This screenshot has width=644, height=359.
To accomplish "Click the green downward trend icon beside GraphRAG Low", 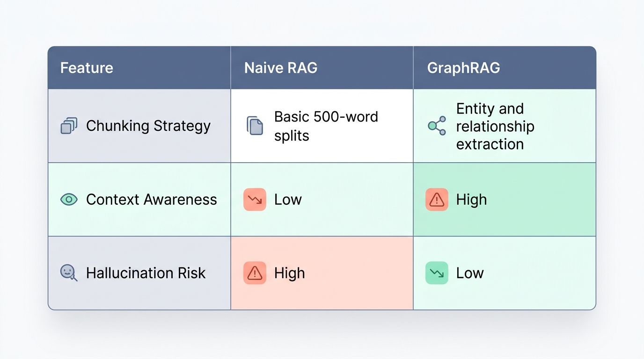I will click(437, 273).
